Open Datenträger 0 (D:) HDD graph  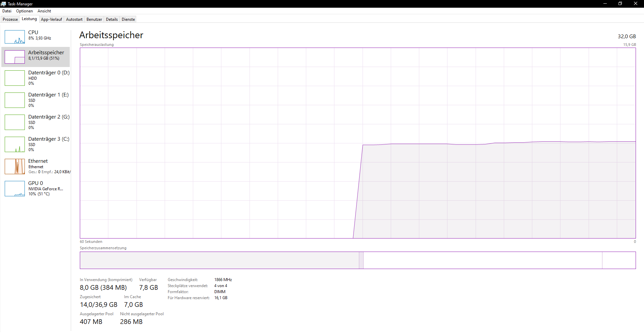coord(15,78)
